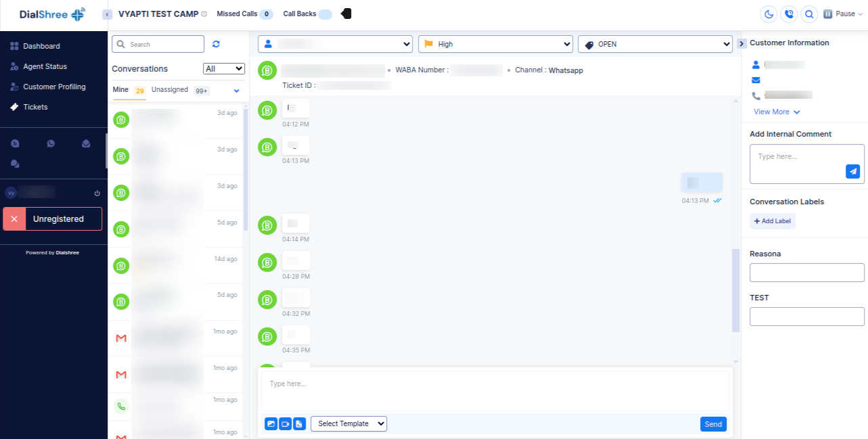Click the chat message scrollbar

[736, 290]
